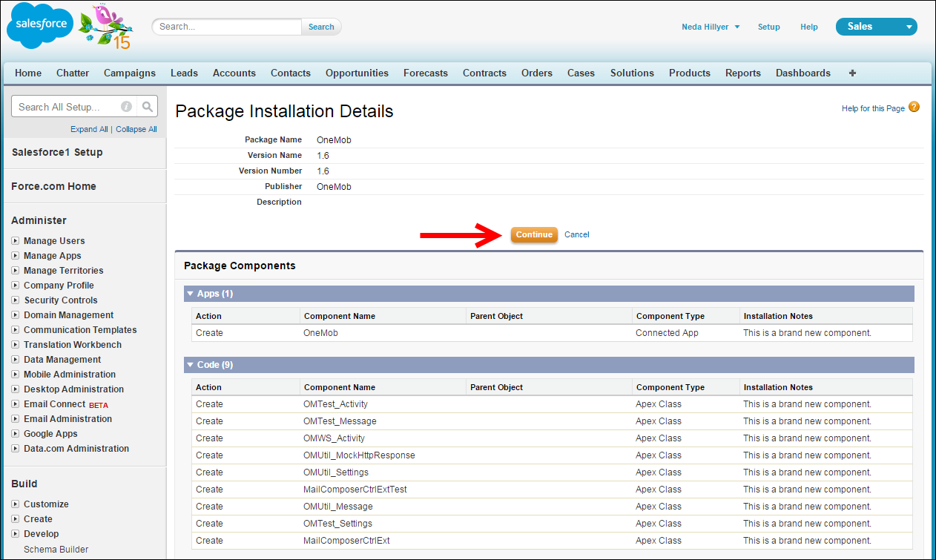Image resolution: width=936 pixels, height=560 pixels.
Task: Expand the Translation Workbench arrow
Action: pyautogui.click(x=16, y=345)
